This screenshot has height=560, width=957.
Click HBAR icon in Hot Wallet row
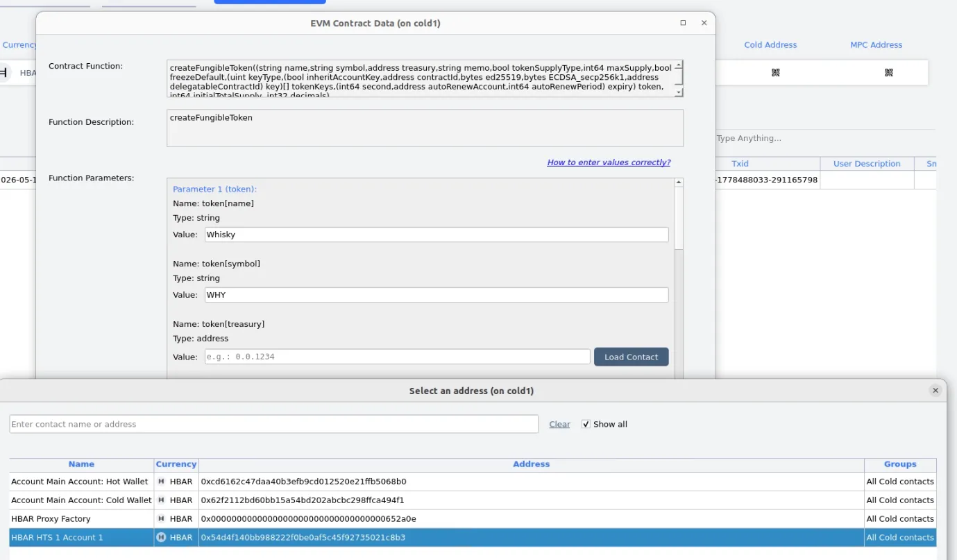pos(162,482)
